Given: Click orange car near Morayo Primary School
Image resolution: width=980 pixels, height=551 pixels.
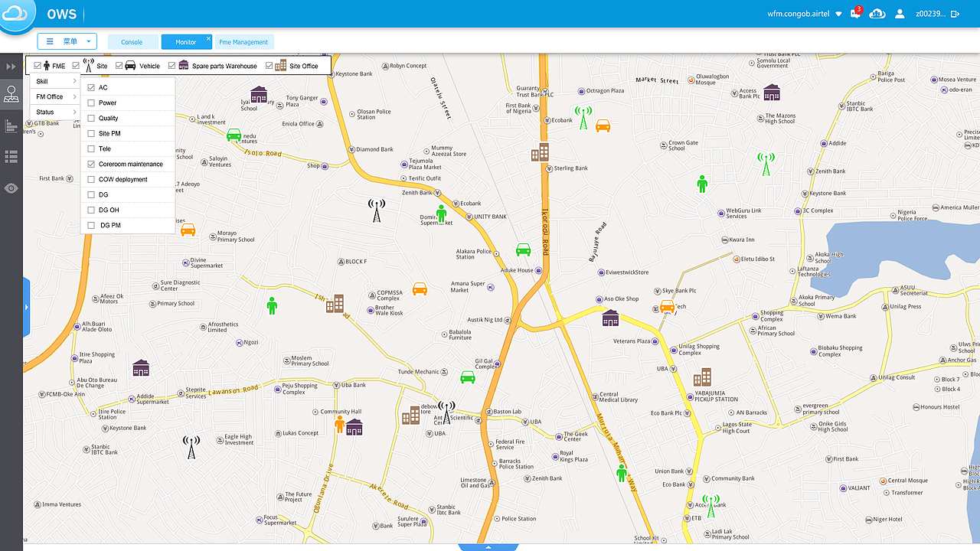Looking at the screenshot, I should point(188,230).
